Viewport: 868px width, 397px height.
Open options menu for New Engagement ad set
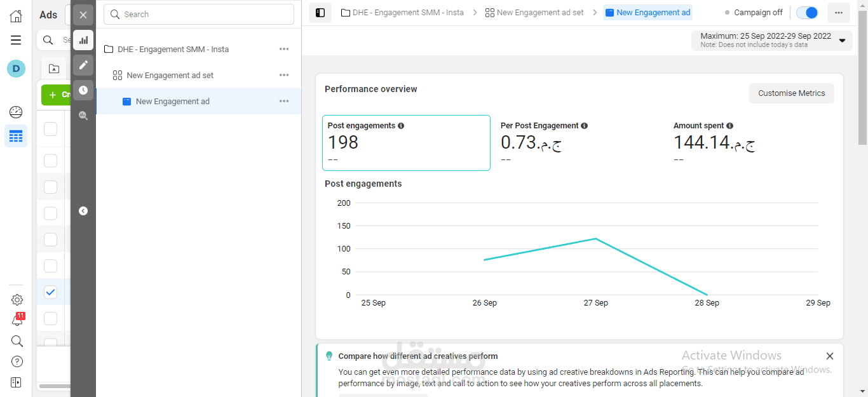tap(284, 75)
